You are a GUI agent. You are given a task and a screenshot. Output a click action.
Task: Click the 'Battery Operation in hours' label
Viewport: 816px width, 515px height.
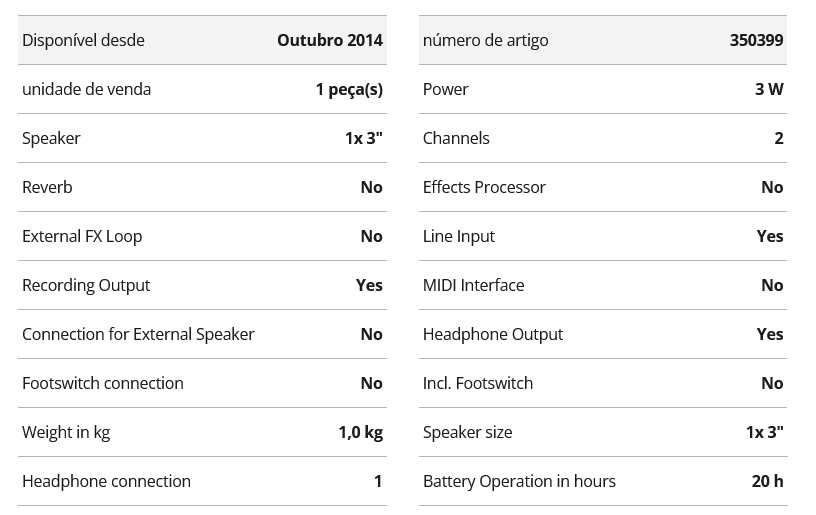[x=519, y=481]
